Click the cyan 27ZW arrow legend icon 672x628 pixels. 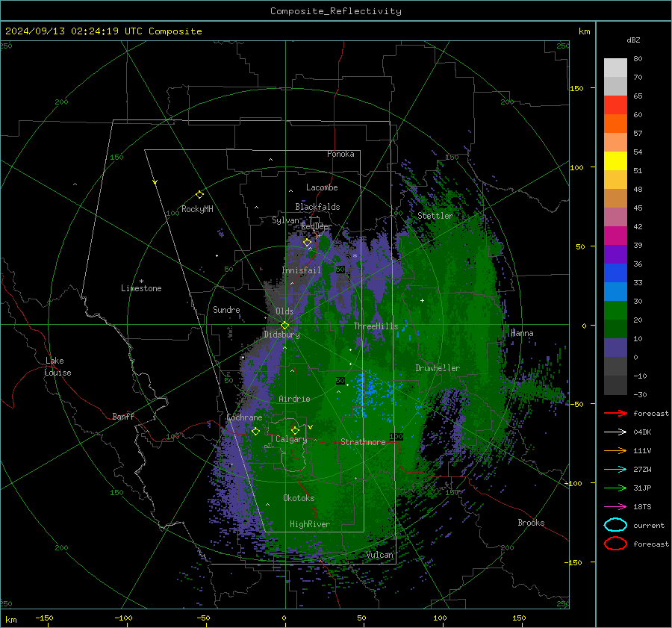click(615, 470)
